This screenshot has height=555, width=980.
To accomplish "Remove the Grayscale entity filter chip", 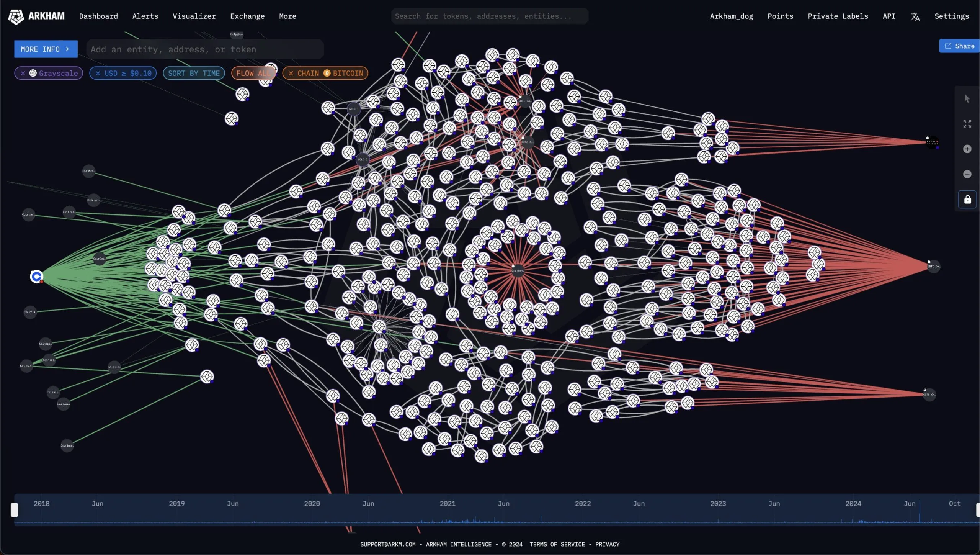I will tap(23, 73).
